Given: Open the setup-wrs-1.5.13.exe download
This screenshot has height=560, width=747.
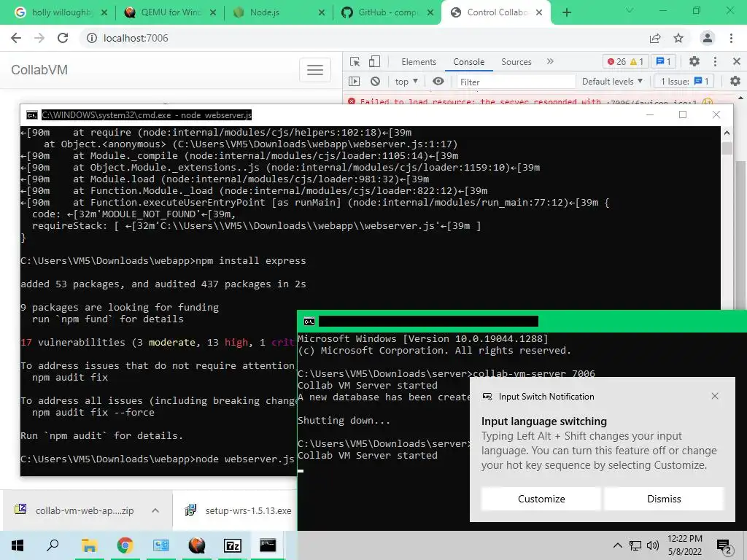Looking at the screenshot, I should [x=239, y=510].
